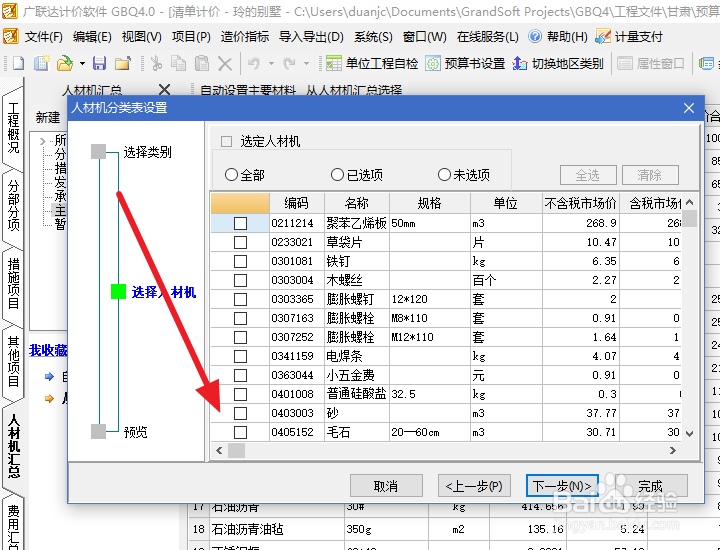This screenshot has height=550, width=720.
Task: Switch to the 工程概况 side tab
Action: point(13,127)
